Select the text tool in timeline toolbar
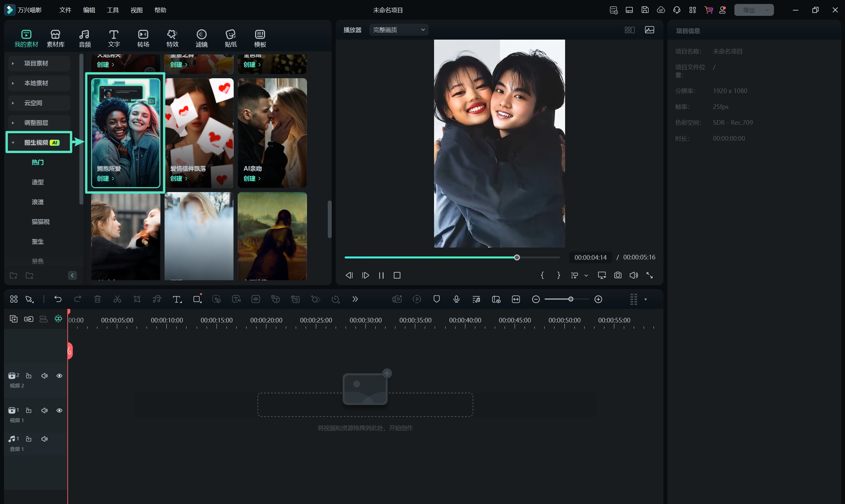 [x=177, y=299]
